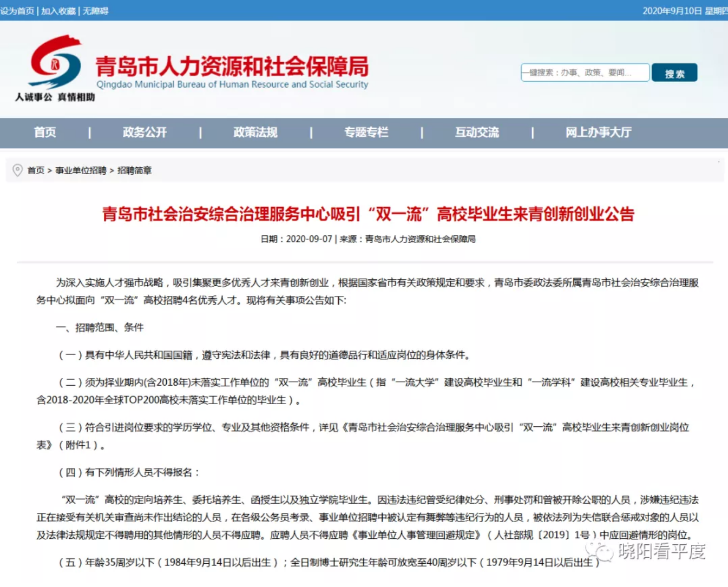Click the 人诚事公 真情相助 slogan text

tap(55, 97)
